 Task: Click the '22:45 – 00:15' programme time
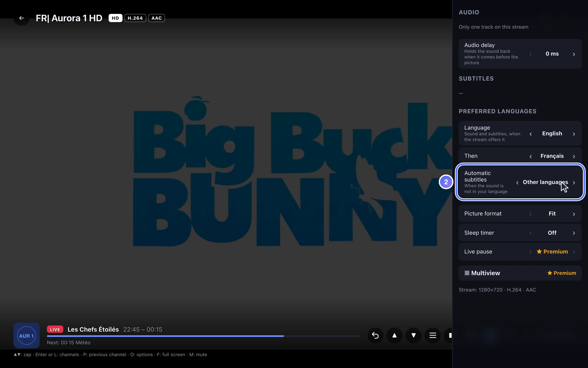(x=143, y=329)
